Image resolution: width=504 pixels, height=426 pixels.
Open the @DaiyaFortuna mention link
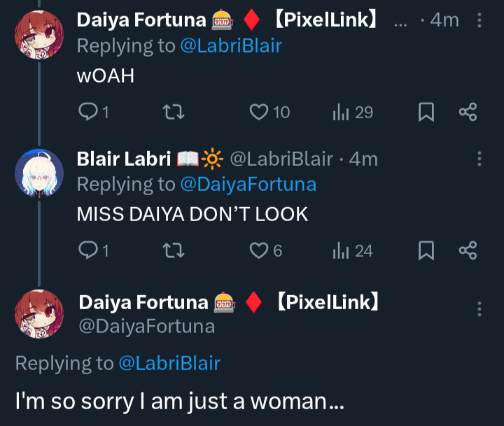[248, 184]
